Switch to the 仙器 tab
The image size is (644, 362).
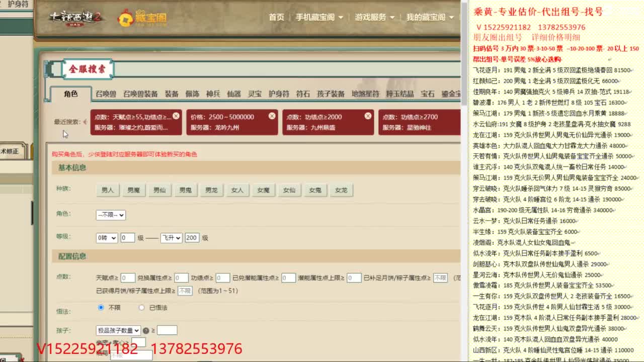click(x=234, y=94)
